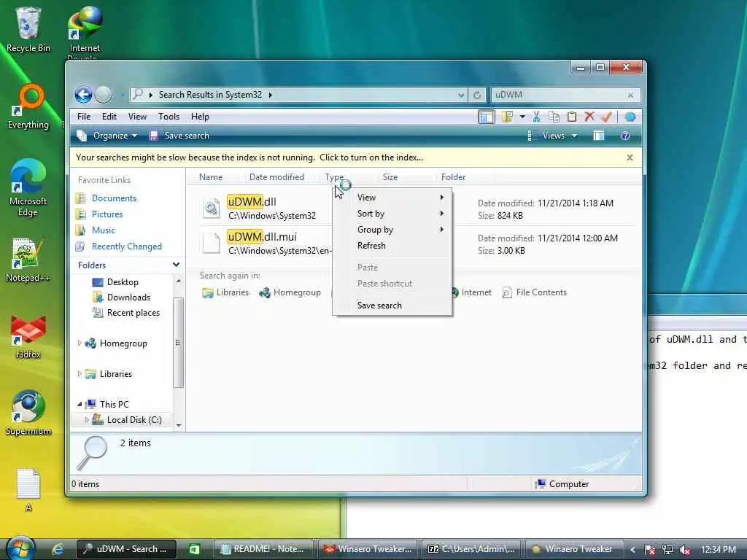Click the blue globe toolbar icon

(630, 117)
